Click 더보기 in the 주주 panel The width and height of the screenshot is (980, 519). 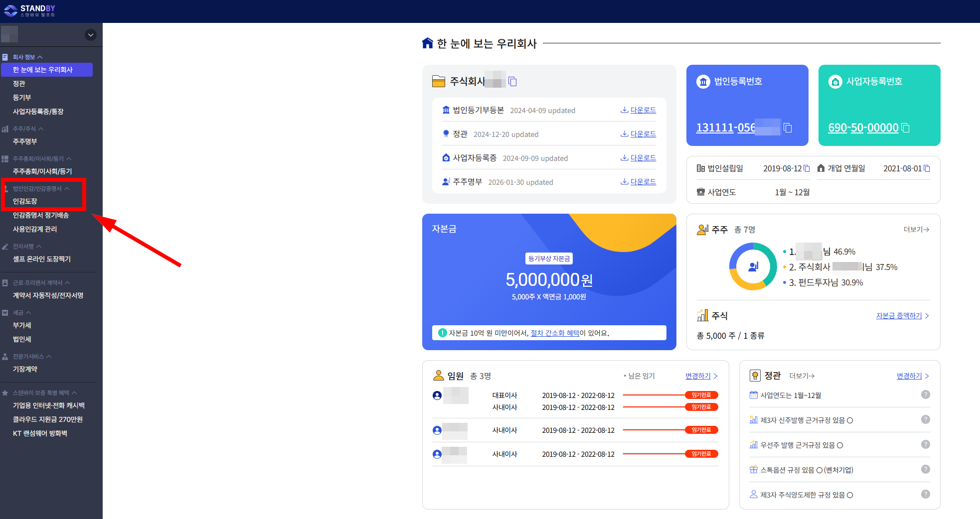coord(916,229)
